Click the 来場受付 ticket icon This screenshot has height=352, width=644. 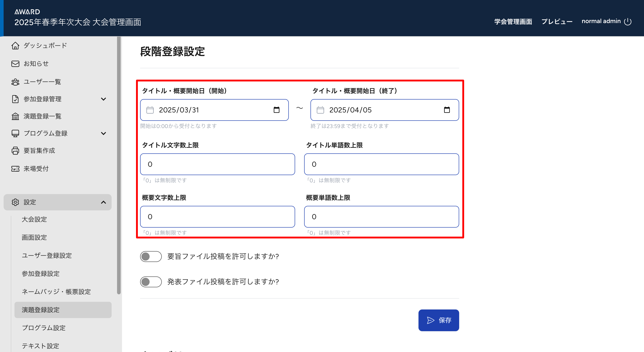click(15, 169)
